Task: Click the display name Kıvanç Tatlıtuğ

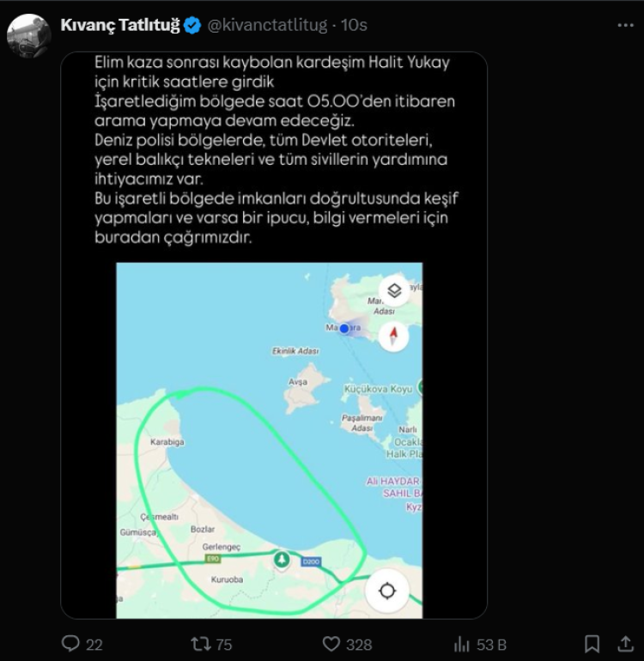Action: tap(119, 26)
